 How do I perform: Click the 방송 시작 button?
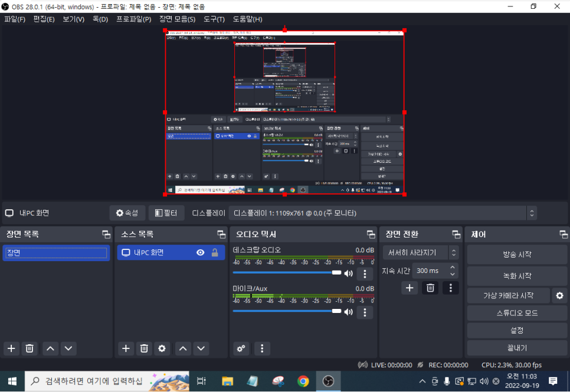517,254
